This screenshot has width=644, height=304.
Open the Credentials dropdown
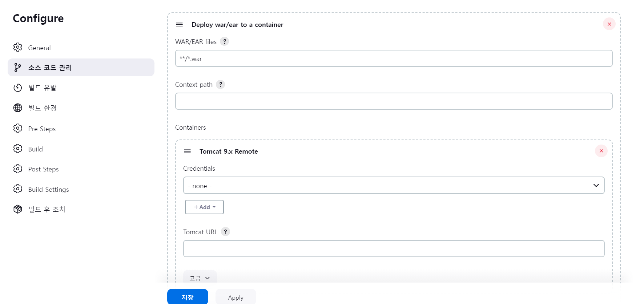tap(394, 185)
